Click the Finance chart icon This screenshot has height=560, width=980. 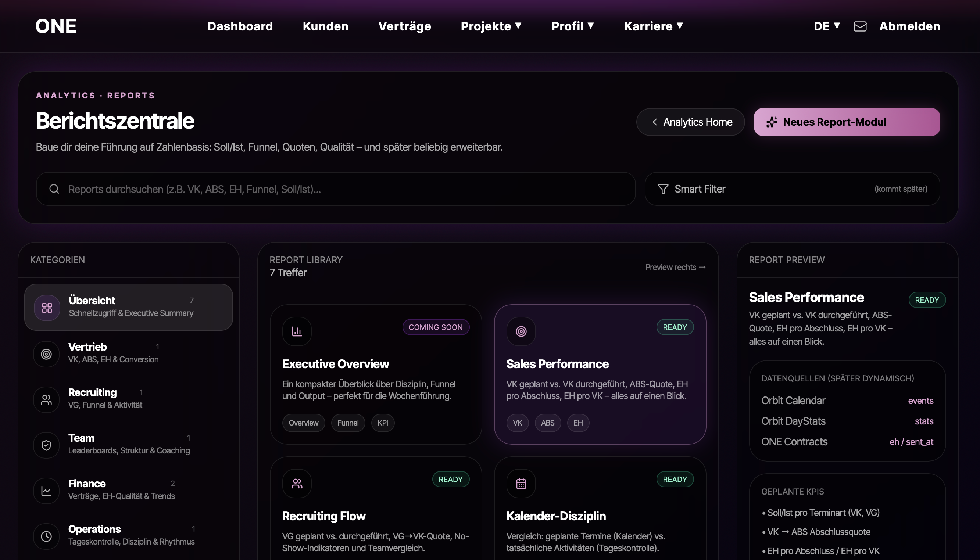pos(46,491)
